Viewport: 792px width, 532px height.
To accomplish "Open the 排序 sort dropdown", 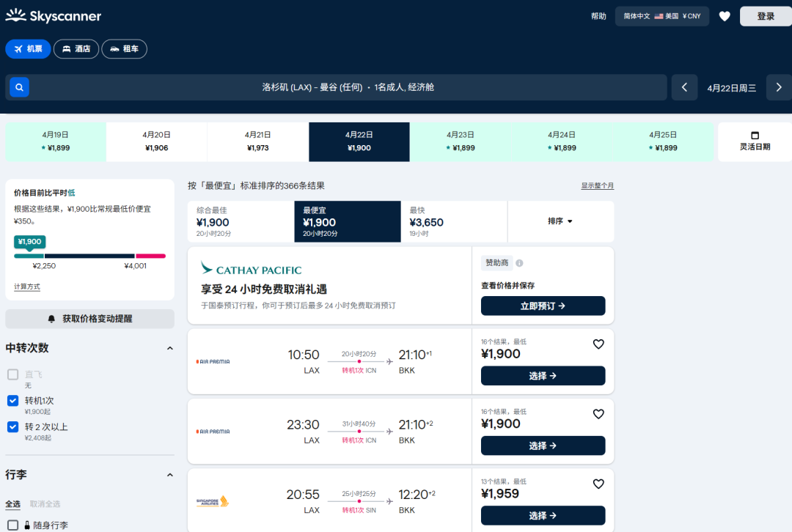I will click(x=560, y=221).
